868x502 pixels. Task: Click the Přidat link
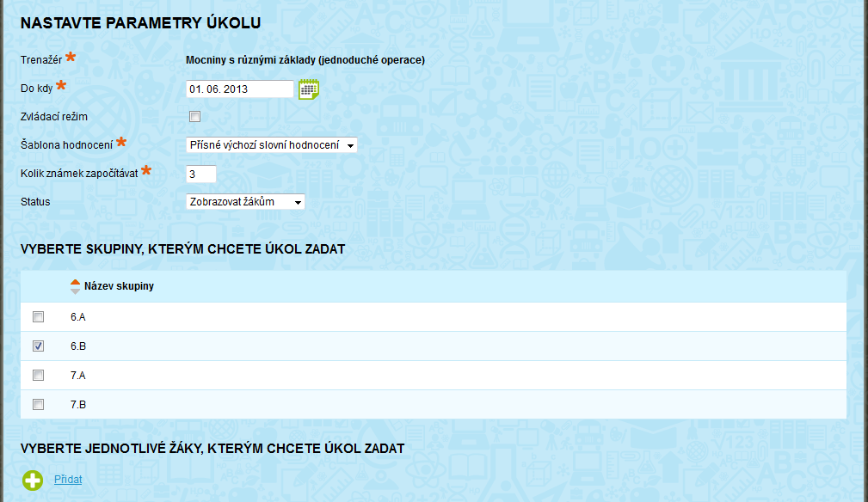(68, 480)
